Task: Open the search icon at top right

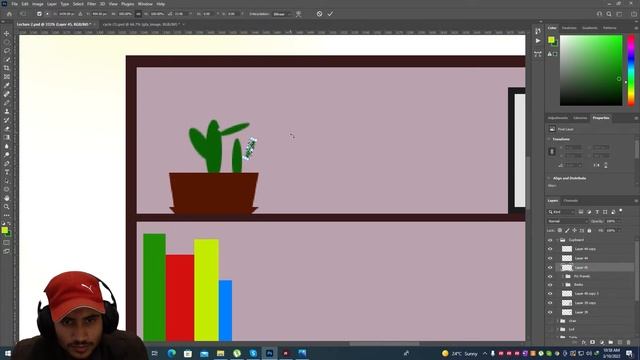Action: tap(609, 14)
